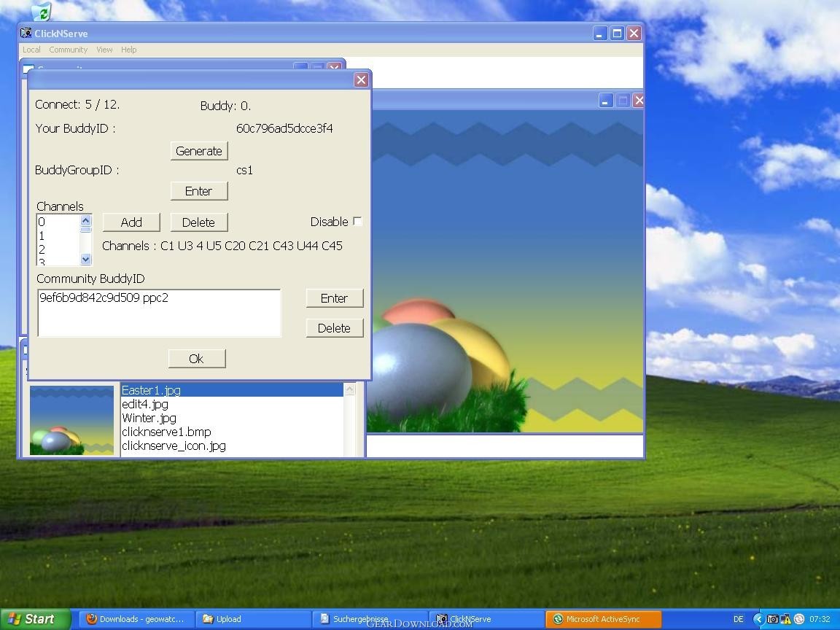This screenshot has width=840, height=630.
Task: Minimize the ClickNServe main window
Action: [599, 34]
